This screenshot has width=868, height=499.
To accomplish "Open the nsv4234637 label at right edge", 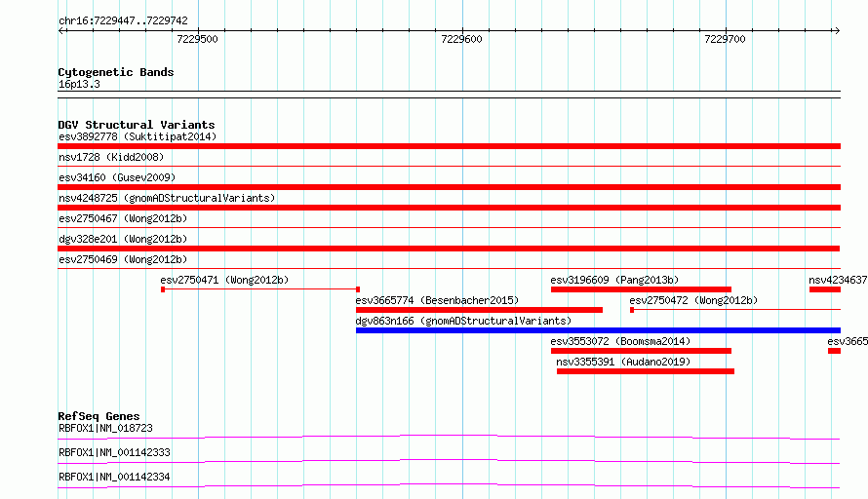I will pyautogui.click(x=838, y=280).
